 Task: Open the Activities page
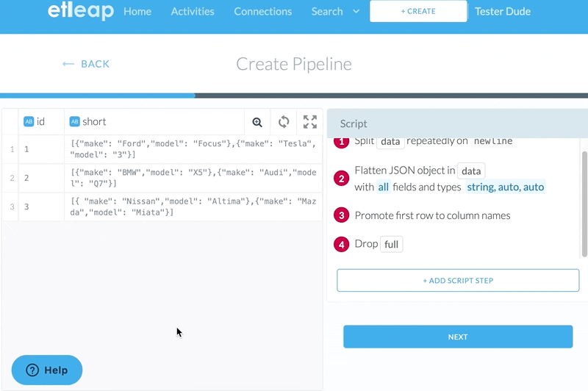[x=193, y=11]
